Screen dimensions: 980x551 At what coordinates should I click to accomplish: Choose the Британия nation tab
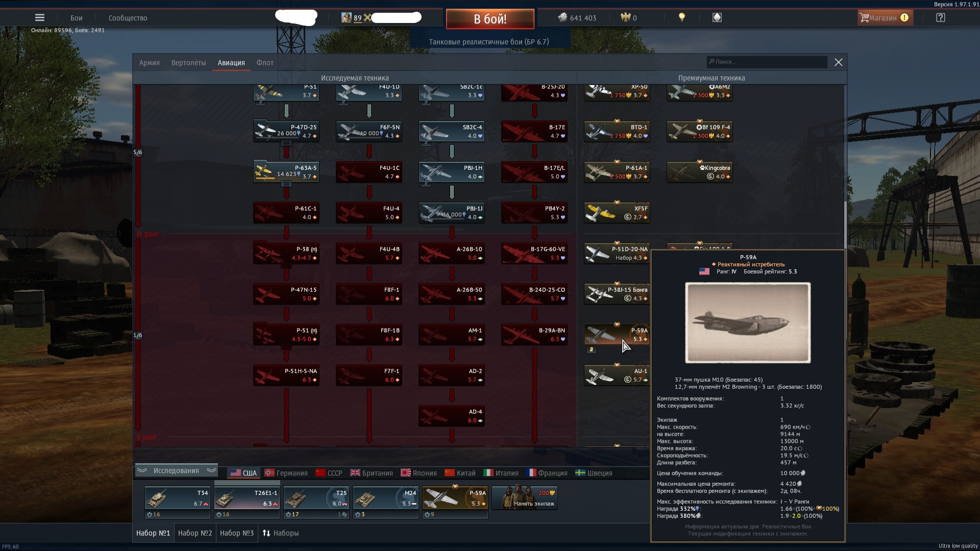[x=371, y=473]
